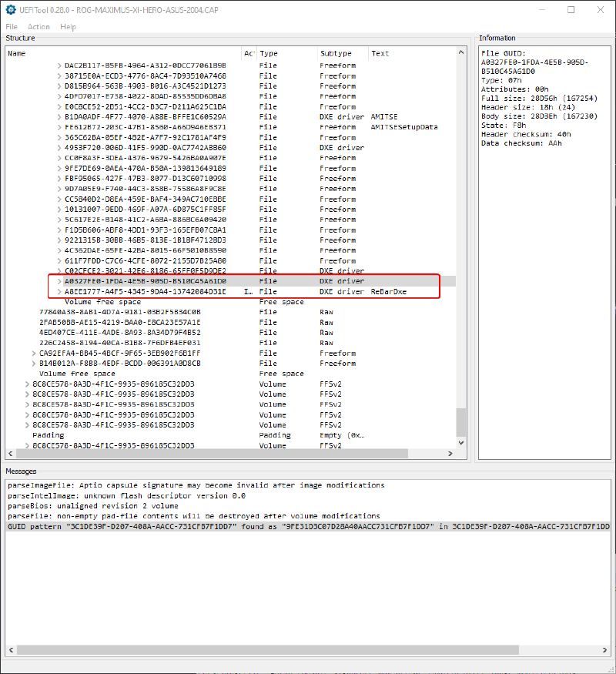Click the UEFITool icon in title bar
The image size is (616, 674).
click(9, 9)
